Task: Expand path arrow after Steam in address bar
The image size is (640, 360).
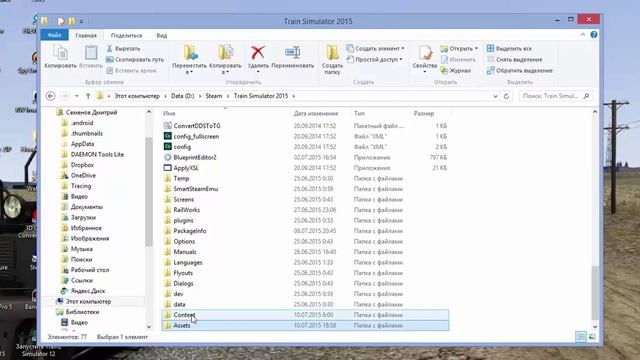Action: (x=228, y=96)
